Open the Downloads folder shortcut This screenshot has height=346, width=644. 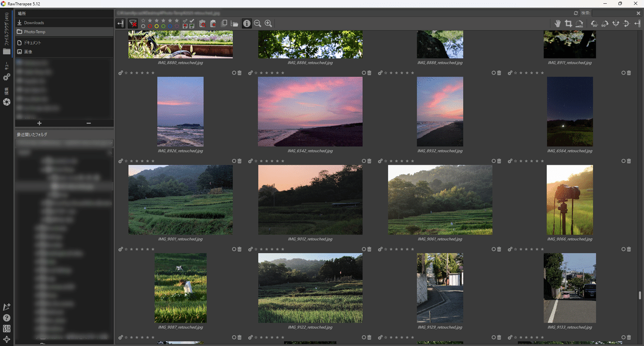click(x=33, y=23)
